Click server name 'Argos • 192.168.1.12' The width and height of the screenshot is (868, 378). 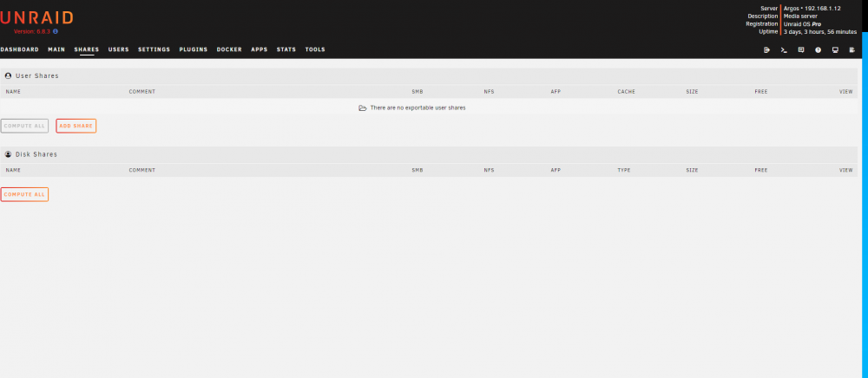pos(812,9)
